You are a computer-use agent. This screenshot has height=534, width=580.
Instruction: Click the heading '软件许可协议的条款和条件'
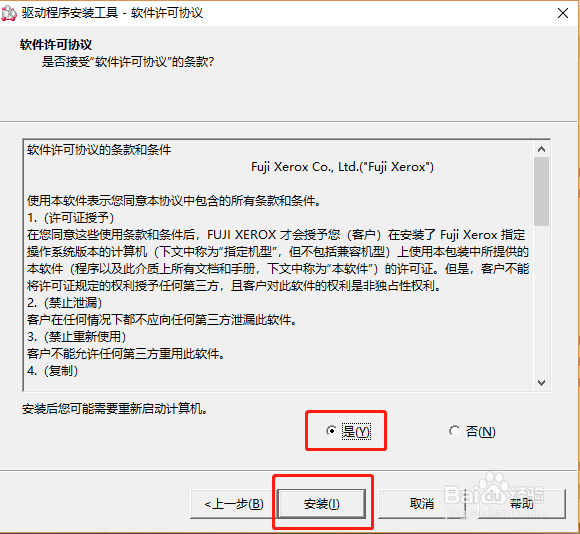pos(99,150)
